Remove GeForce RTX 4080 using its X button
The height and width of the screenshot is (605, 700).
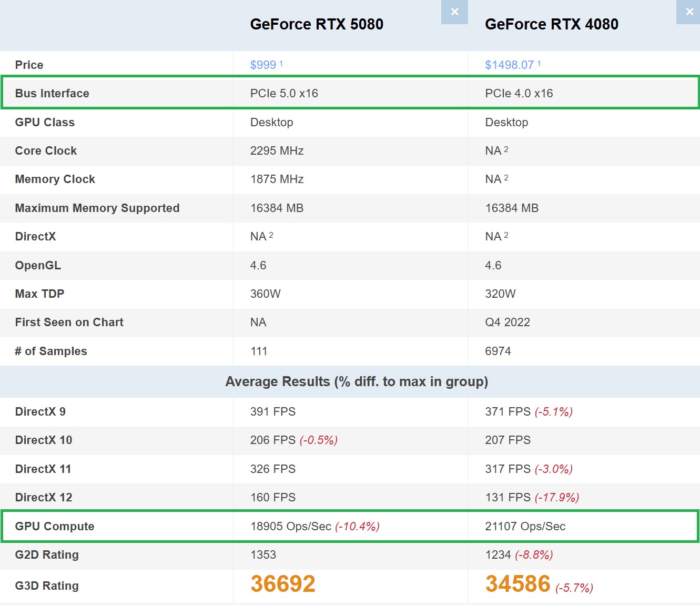point(689,12)
